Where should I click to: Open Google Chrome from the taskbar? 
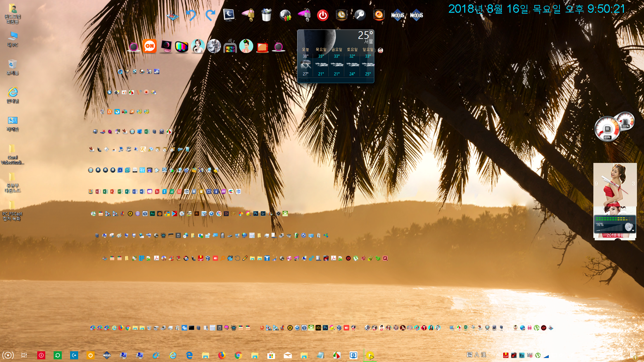pos(238,355)
